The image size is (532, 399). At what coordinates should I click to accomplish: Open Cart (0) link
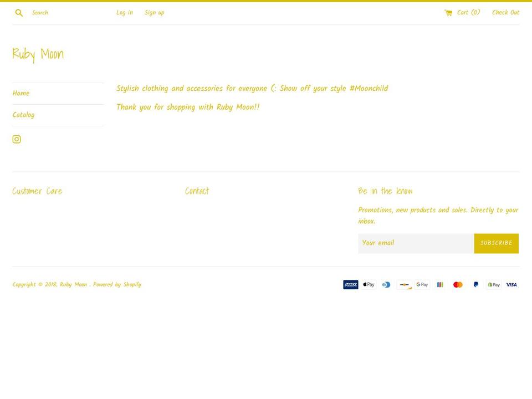[x=469, y=13]
